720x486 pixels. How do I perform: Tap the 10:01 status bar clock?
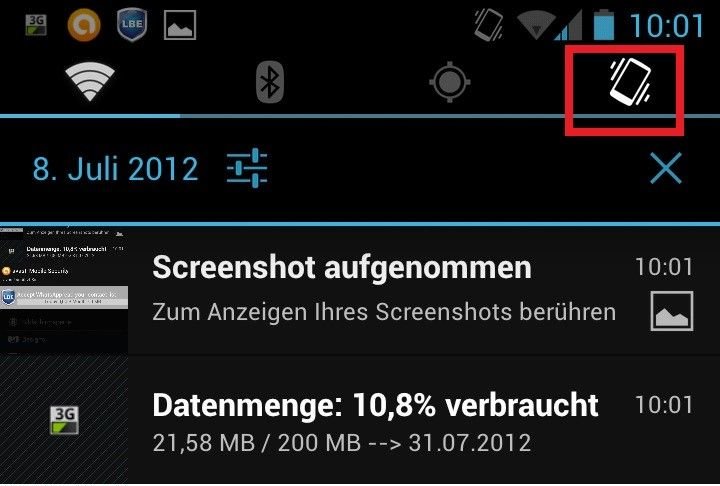coord(667,25)
